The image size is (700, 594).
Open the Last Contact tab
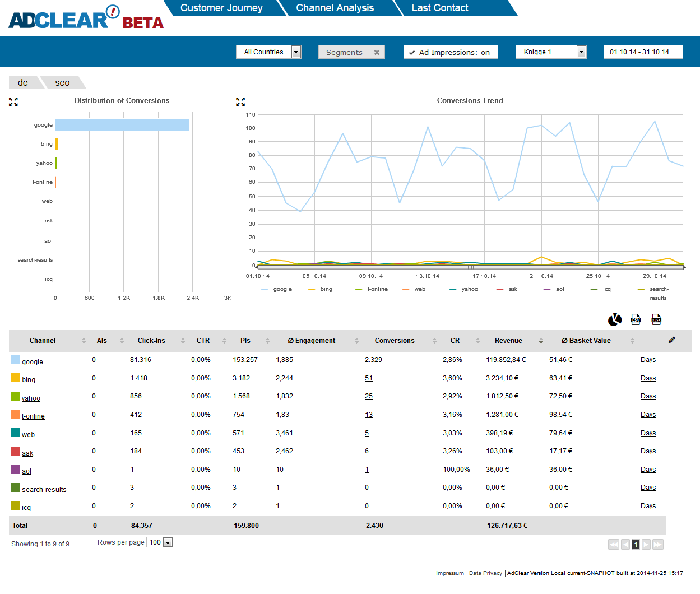pos(439,8)
